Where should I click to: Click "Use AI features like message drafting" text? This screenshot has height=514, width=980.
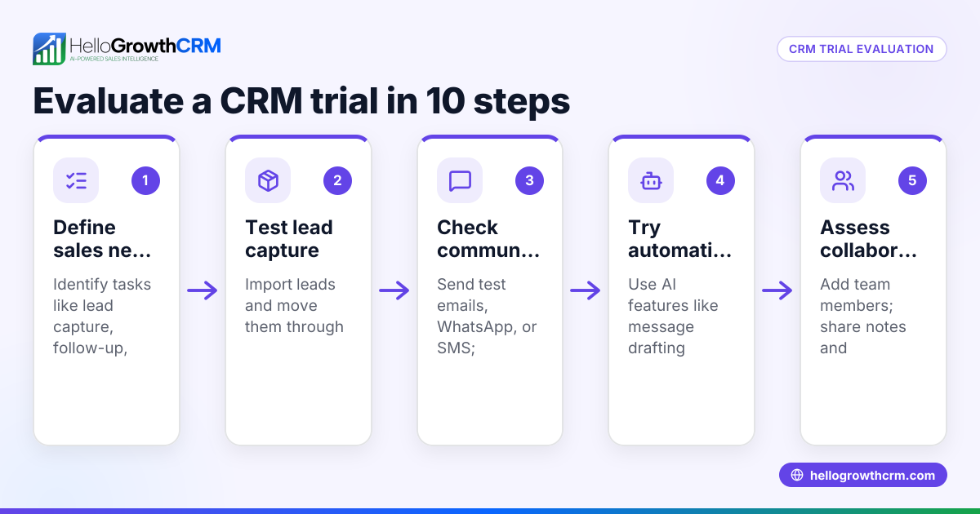pos(673,316)
